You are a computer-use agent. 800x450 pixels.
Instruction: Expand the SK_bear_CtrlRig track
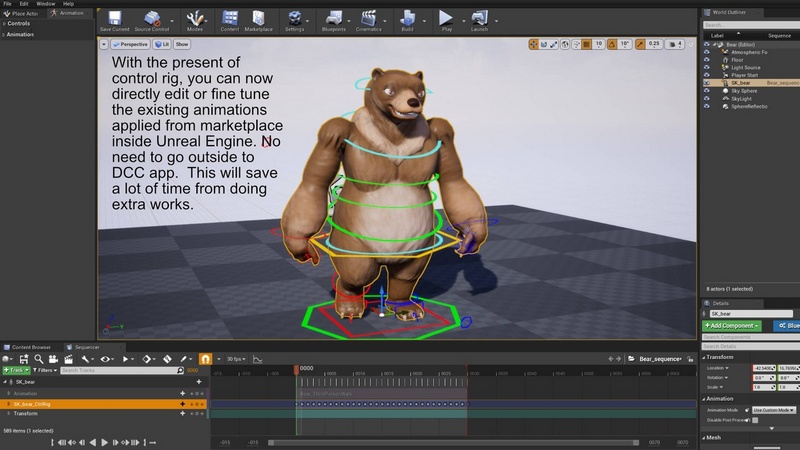coord(8,404)
